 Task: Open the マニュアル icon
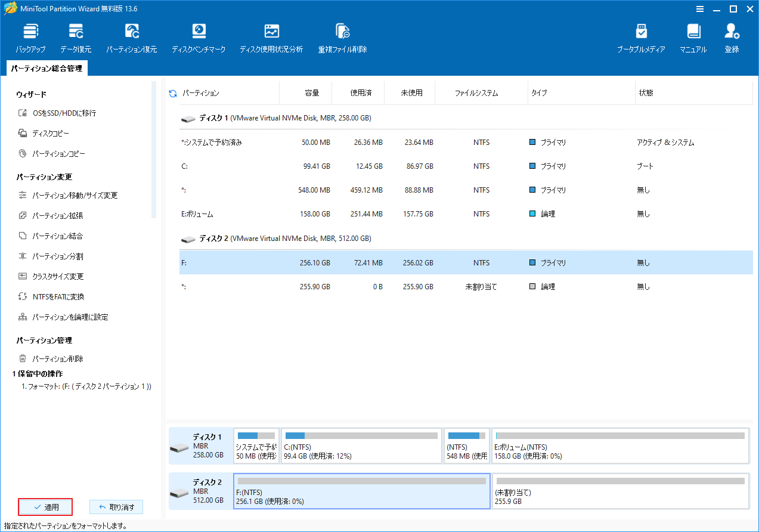tap(693, 39)
